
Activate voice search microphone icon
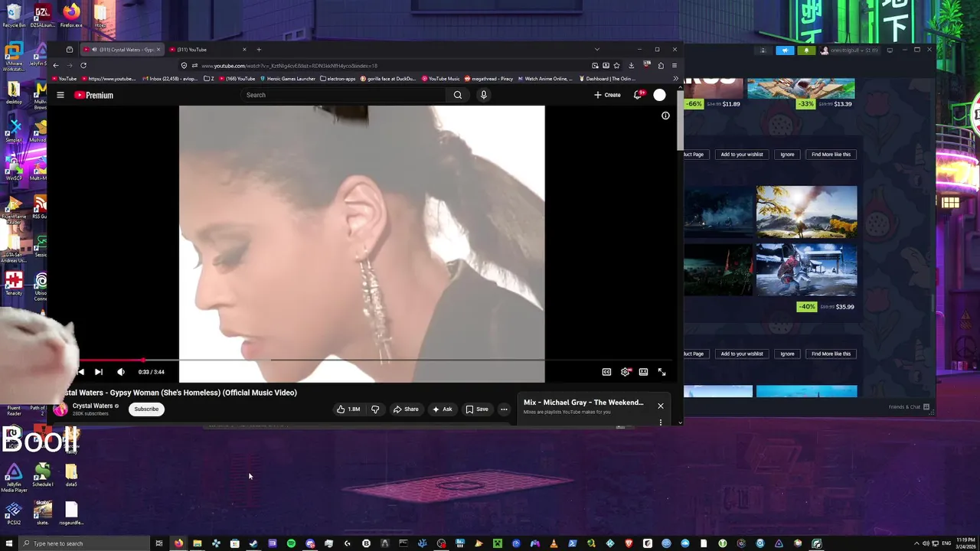pos(483,95)
